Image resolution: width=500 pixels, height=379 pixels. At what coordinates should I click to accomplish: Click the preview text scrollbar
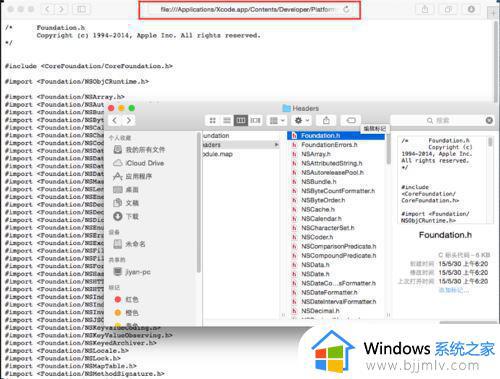pos(490,143)
